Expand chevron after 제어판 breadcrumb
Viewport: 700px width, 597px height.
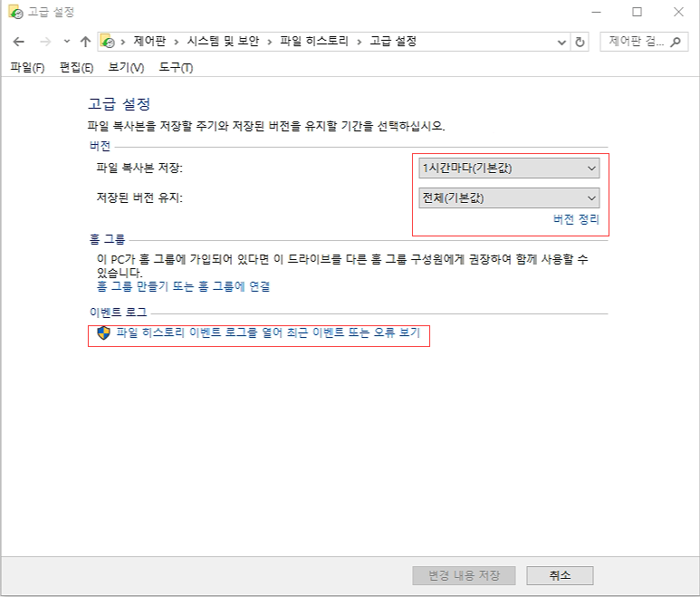177,42
